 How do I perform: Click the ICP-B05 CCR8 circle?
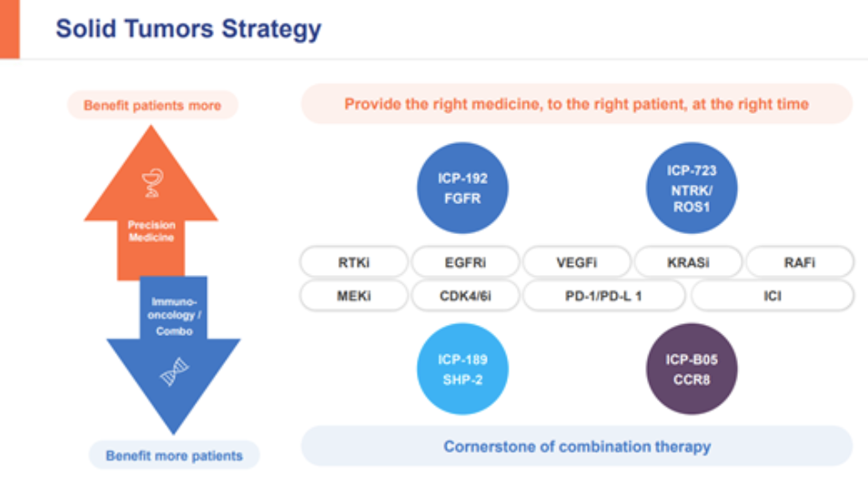691,369
